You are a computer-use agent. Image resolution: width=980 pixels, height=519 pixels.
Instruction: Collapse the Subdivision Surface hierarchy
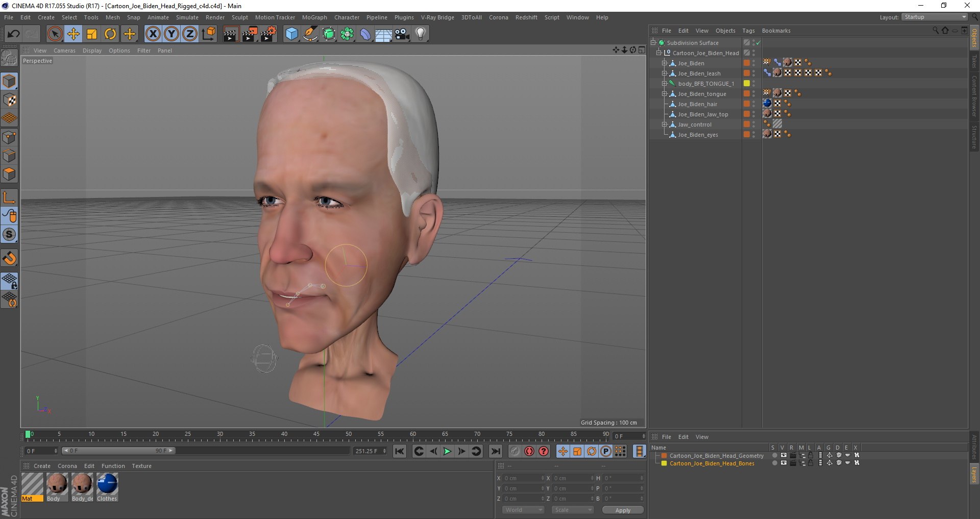[653, 43]
